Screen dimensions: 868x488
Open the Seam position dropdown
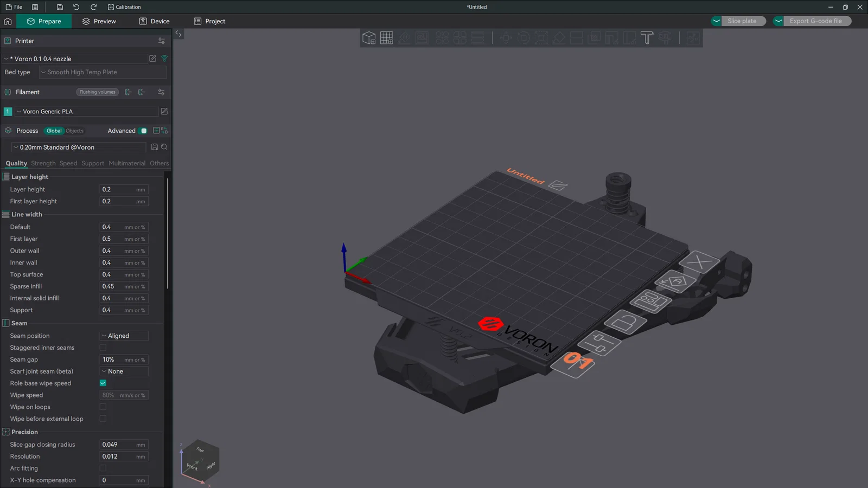pos(124,336)
